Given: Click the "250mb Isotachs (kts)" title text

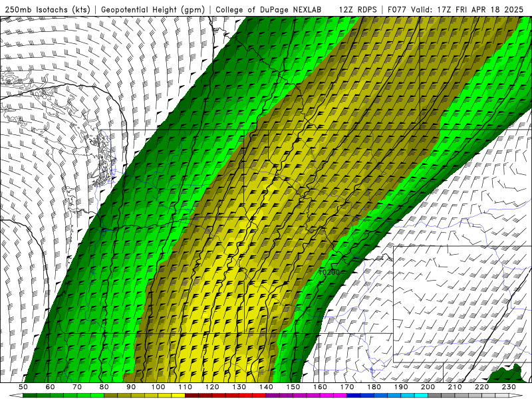Looking at the screenshot, I should 47,9.
